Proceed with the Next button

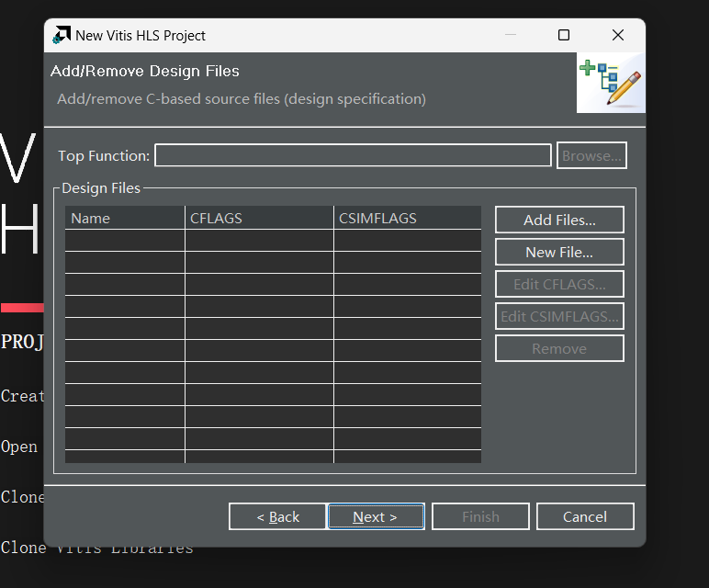pyautogui.click(x=376, y=516)
